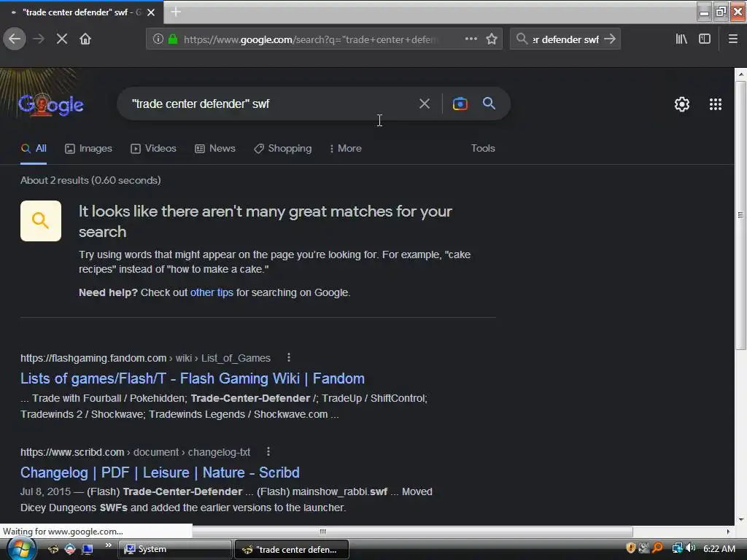Click the scroll up arrow

tap(741, 74)
